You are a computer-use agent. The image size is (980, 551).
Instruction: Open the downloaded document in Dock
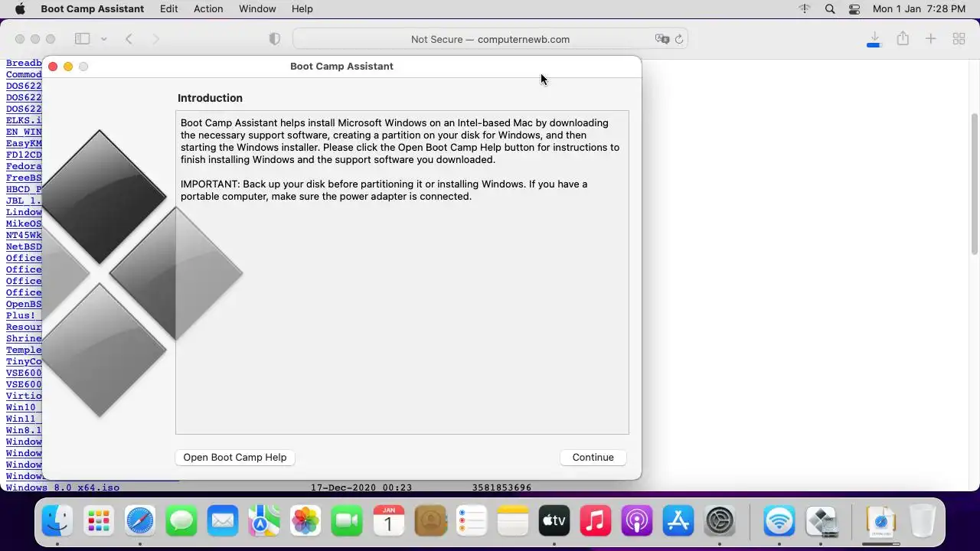pos(880,522)
